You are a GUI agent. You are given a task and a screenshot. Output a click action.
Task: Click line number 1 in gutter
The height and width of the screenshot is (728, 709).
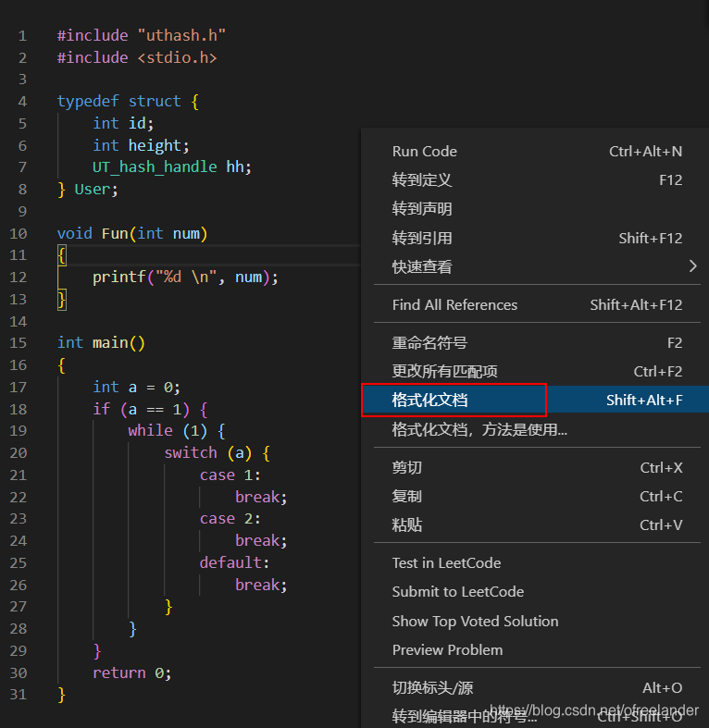[x=22, y=36]
